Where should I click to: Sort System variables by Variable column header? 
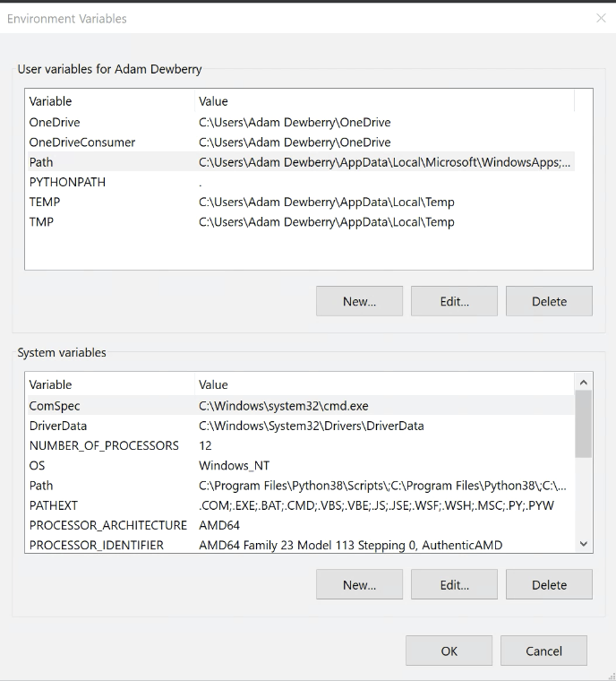pos(50,384)
